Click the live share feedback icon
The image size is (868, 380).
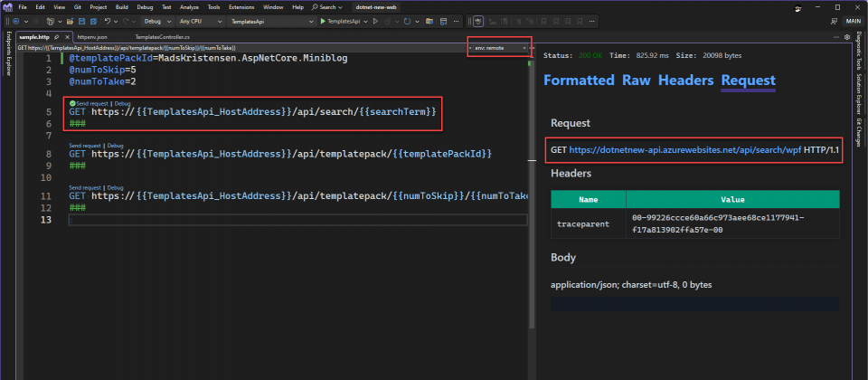[x=834, y=21]
